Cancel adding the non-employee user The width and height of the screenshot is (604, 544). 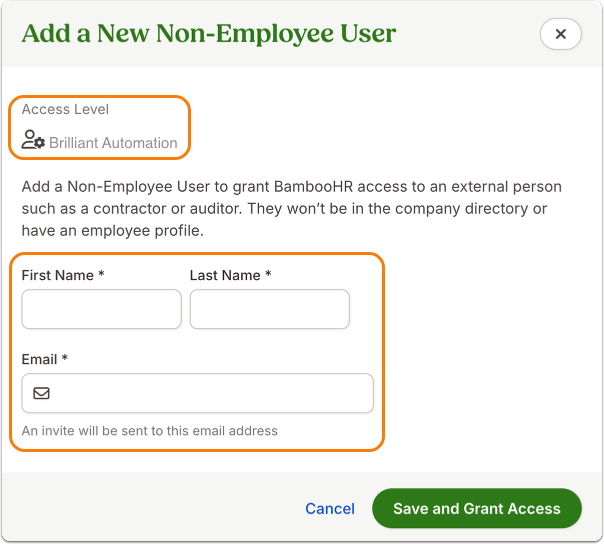click(x=330, y=509)
